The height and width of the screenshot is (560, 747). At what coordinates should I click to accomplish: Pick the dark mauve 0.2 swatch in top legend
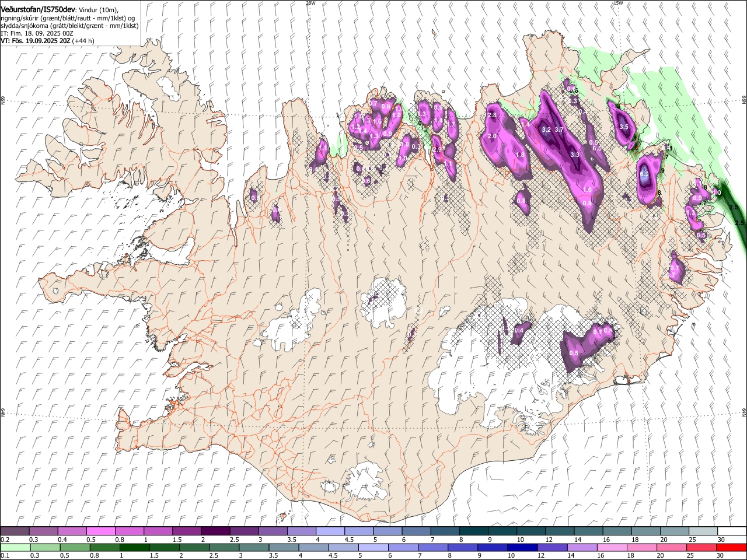[15, 531]
